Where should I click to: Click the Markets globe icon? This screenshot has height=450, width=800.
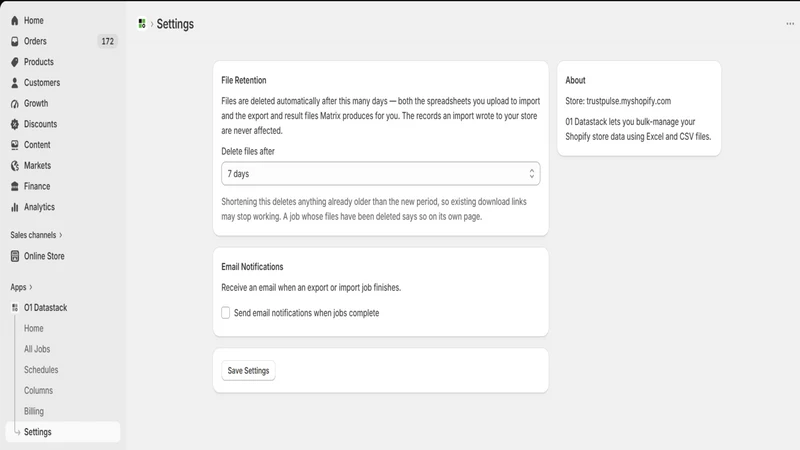click(x=14, y=166)
